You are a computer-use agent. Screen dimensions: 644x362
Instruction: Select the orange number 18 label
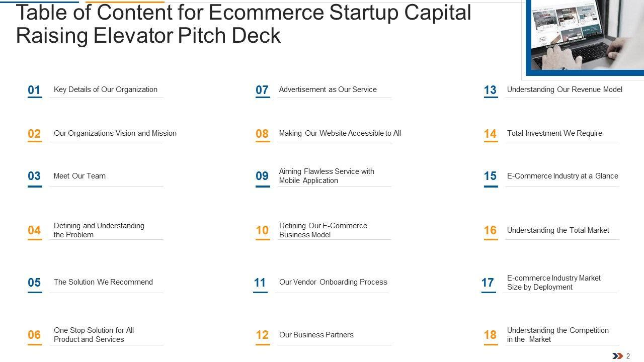(x=490, y=335)
